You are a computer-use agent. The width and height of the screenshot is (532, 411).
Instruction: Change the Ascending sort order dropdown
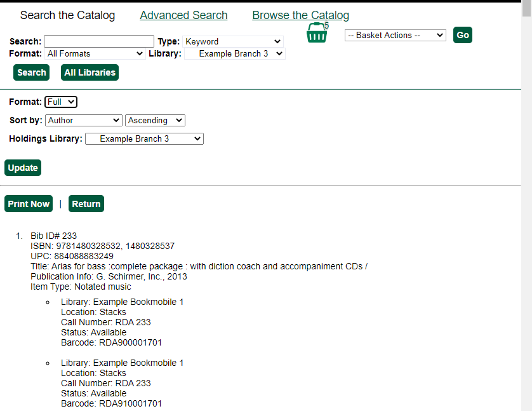(155, 120)
